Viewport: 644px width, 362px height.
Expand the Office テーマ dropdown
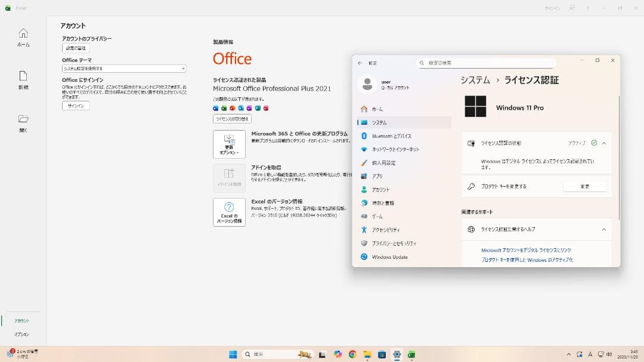(122, 68)
